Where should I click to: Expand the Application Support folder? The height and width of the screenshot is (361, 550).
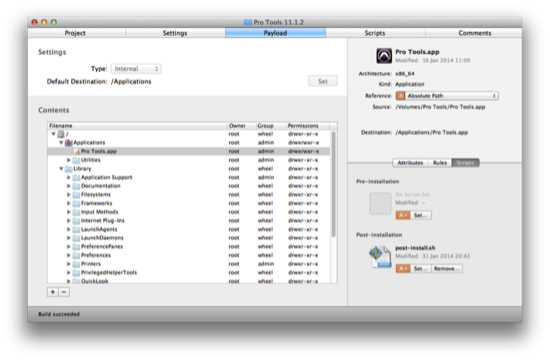(x=69, y=178)
